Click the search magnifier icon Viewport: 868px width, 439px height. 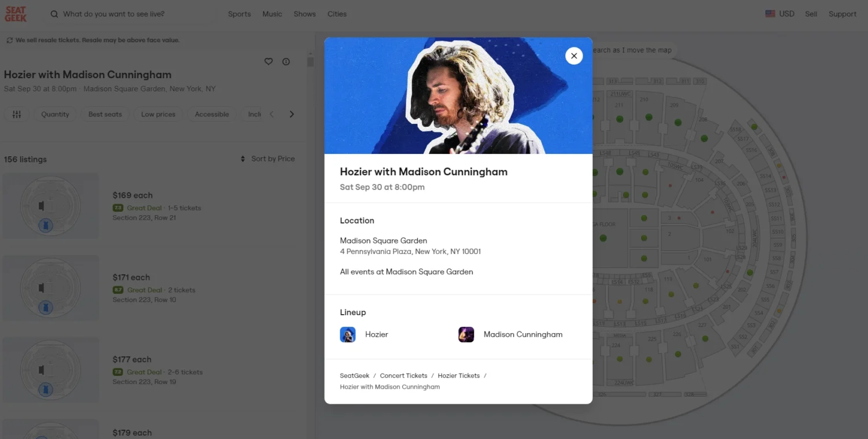pyautogui.click(x=54, y=14)
